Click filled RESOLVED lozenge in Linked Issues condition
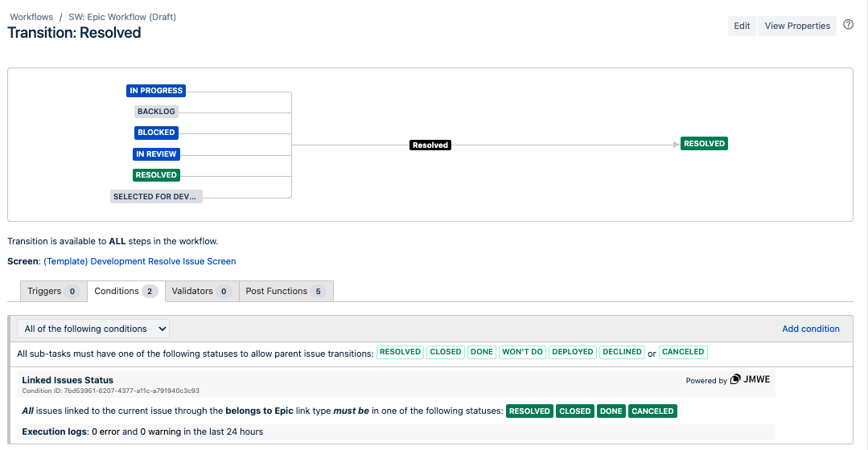This screenshot has height=450, width=868. 529,411
